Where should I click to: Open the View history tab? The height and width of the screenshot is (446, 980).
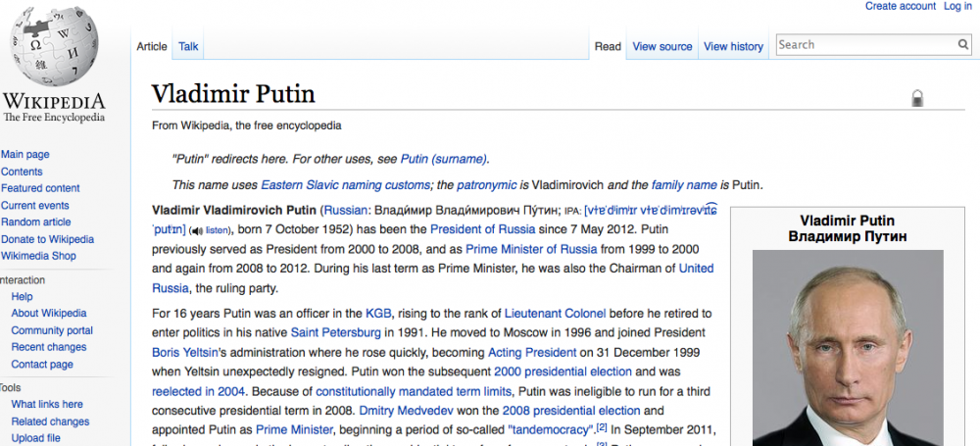point(733,46)
